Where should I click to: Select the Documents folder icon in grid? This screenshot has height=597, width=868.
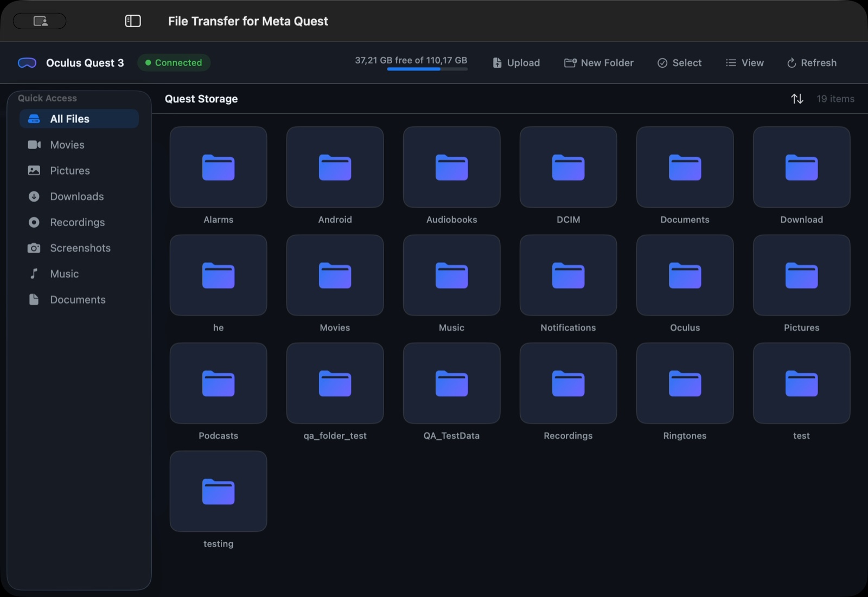685,167
